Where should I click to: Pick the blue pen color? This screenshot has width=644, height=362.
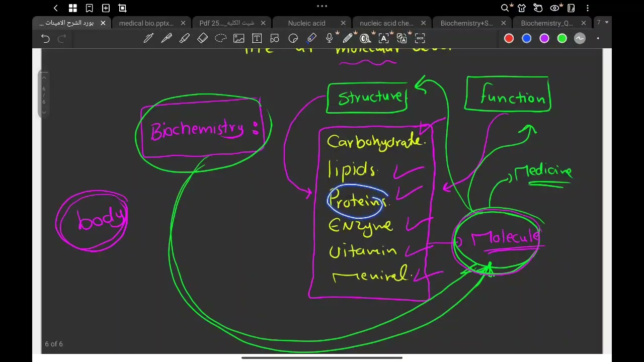point(527,38)
